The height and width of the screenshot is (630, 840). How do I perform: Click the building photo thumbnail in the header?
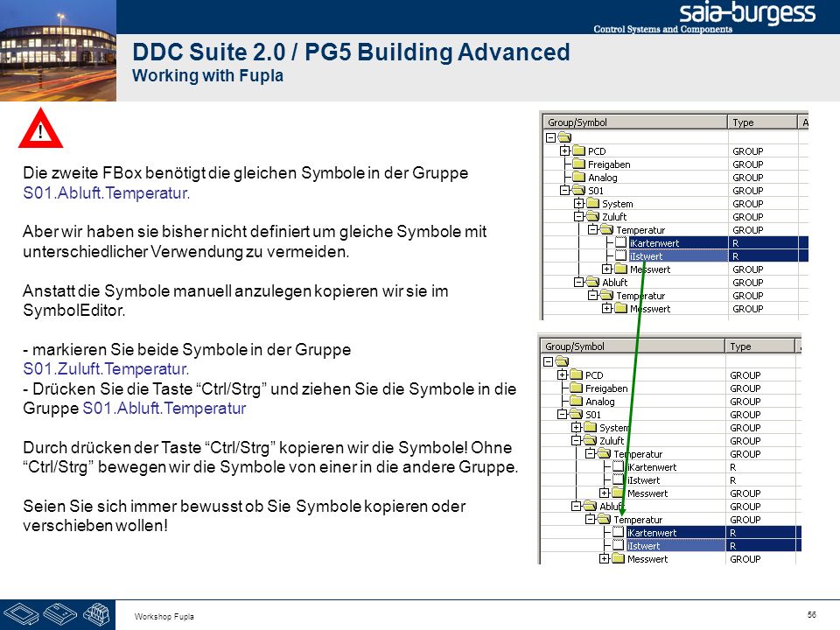[x=58, y=51]
